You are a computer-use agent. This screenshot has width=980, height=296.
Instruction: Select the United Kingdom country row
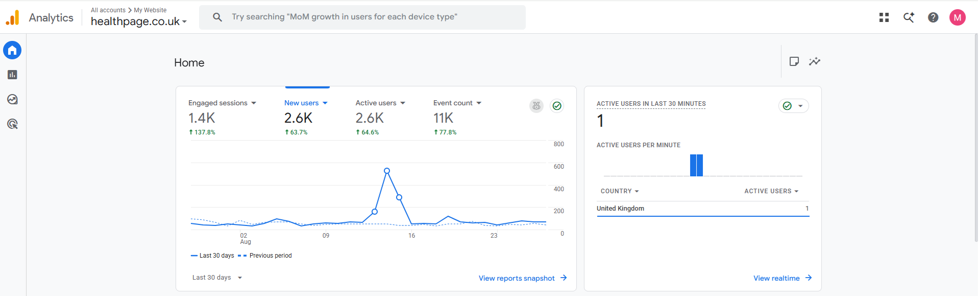click(703, 209)
